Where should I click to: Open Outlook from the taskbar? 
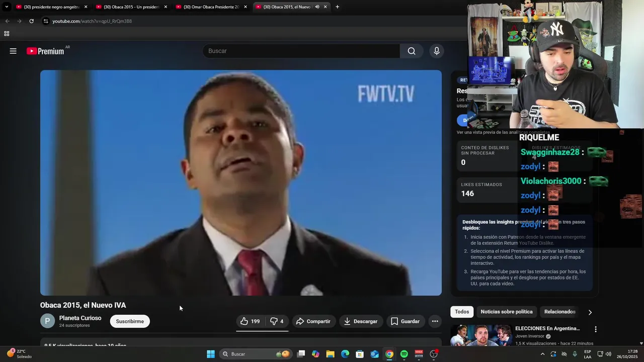tap(374, 354)
